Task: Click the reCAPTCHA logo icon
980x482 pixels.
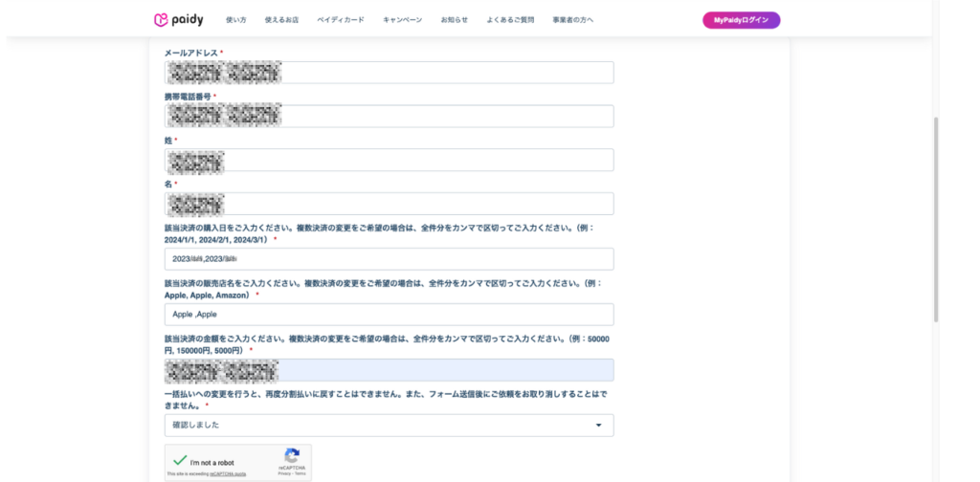Action: (x=292, y=455)
